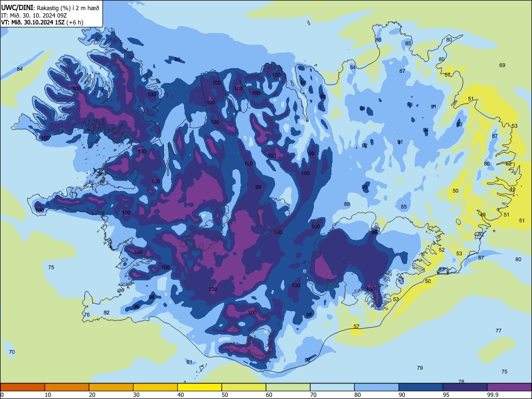Click the legend tick label '40'
Image resolution: width=532 pixels, height=399 pixels.
[181, 395]
